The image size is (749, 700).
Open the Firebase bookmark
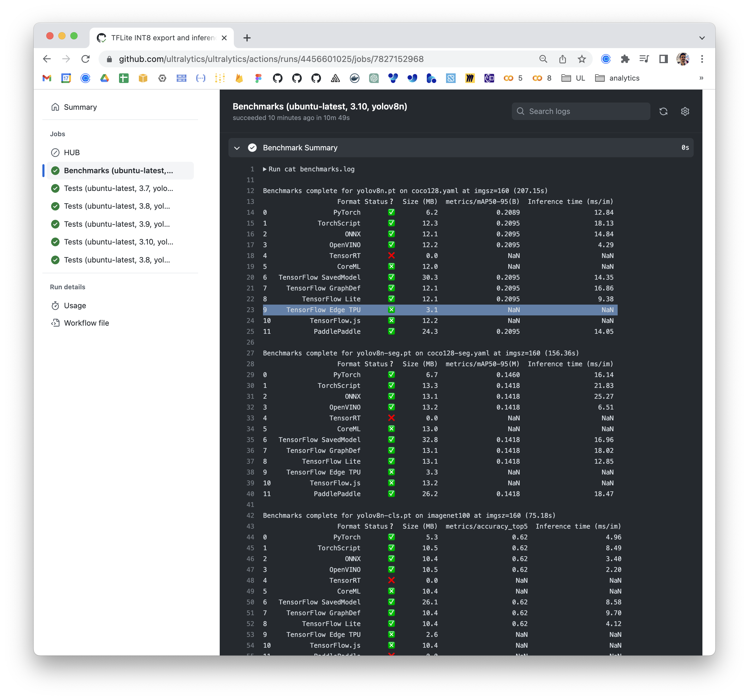[239, 78]
